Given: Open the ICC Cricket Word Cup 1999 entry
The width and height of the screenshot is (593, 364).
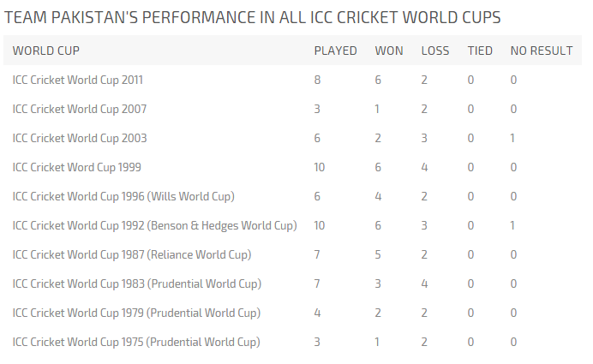Looking at the screenshot, I should pyautogui.click(x=77, y=167).
